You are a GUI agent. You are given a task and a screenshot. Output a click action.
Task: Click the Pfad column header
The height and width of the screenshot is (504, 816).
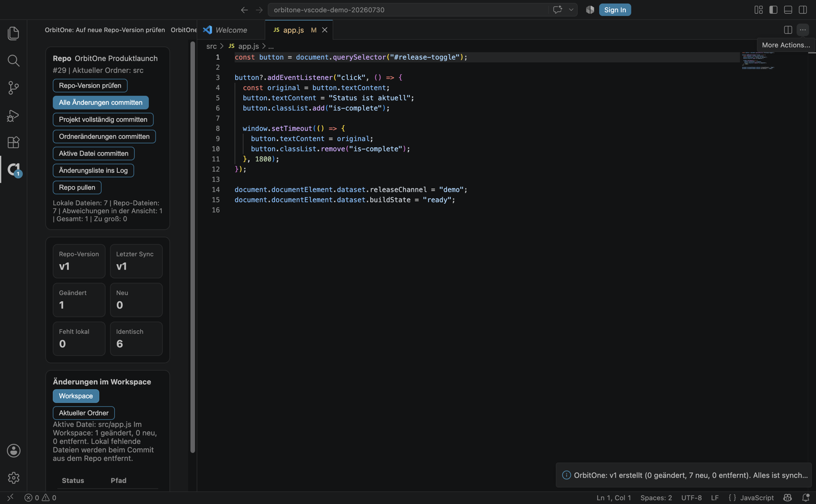(x=119, y=481)
